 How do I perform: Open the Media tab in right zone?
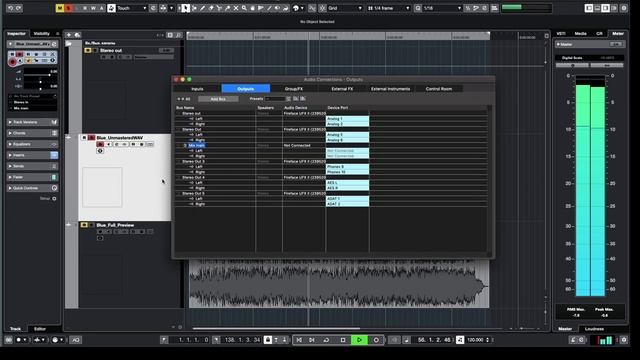580,33
